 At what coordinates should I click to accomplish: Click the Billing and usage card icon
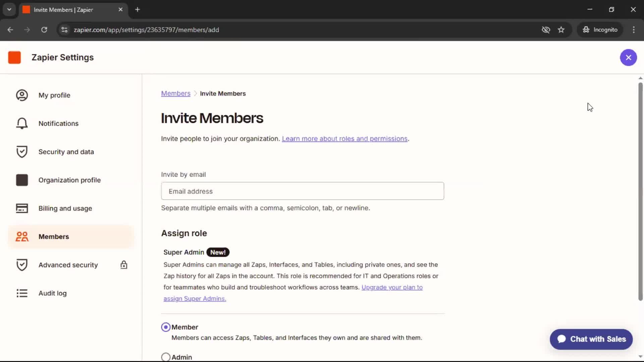[22, 208]
